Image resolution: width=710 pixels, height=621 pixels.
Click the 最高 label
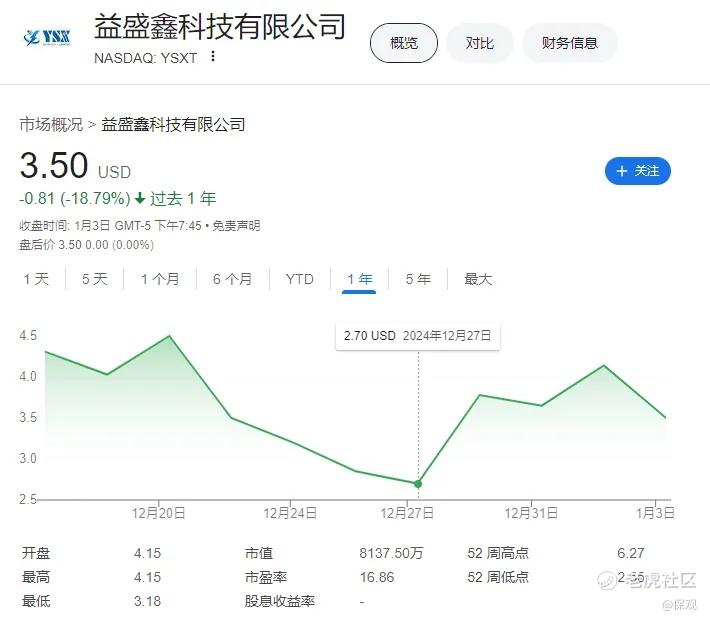point(36,577)
